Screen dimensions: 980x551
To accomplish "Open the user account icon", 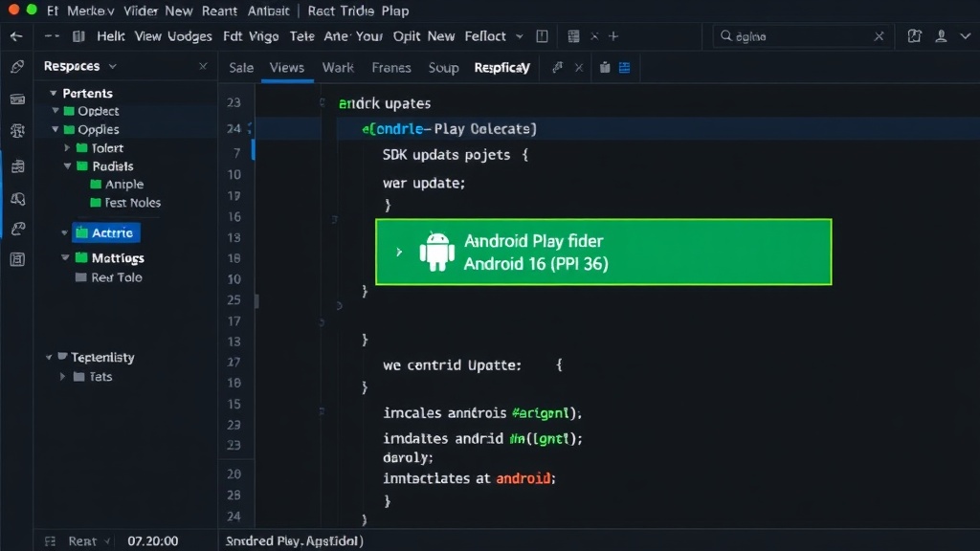I will tap(941, 36).
